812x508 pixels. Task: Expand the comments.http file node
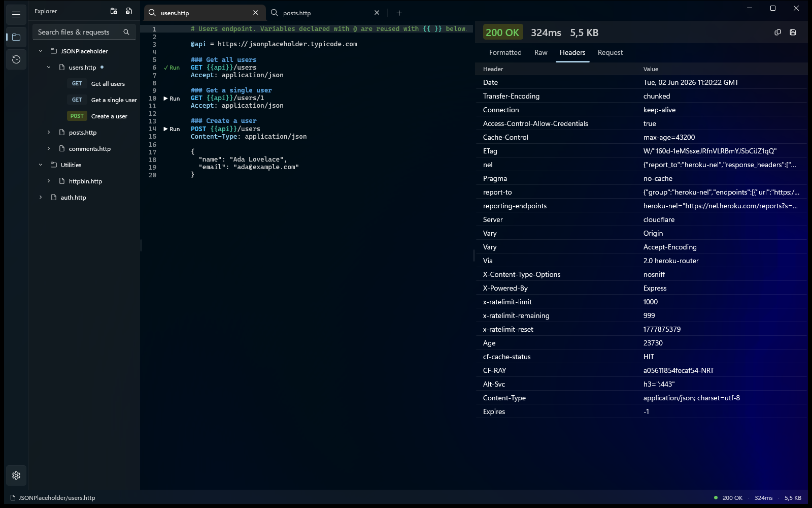pos(49,148)
